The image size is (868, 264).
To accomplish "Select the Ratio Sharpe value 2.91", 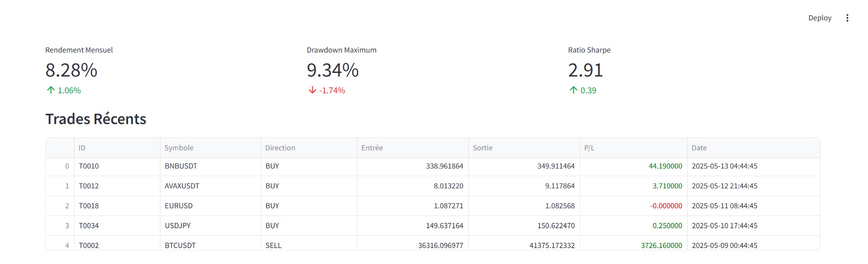I will pyautogui.click(x=586, y=70).
